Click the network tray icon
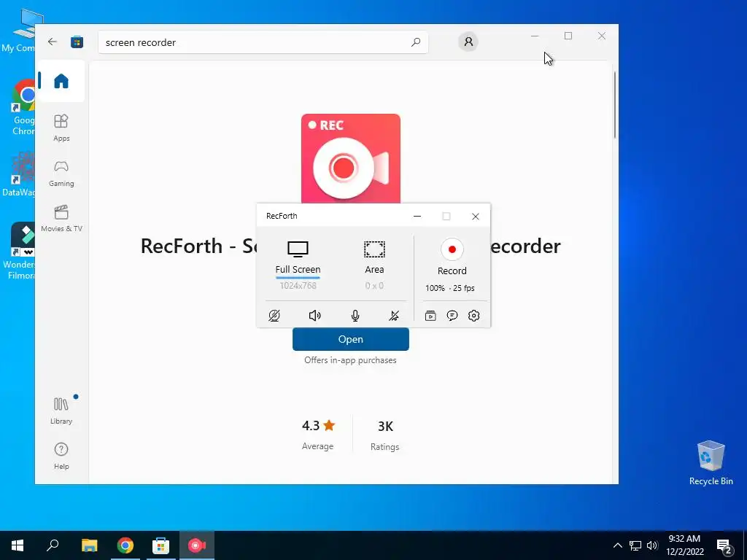747x560 pixels. point(635,545)
